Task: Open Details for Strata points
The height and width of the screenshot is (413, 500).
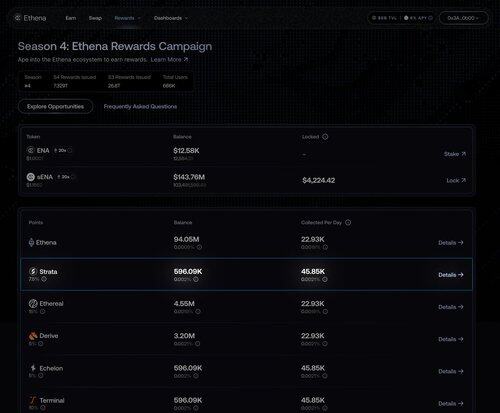Action: click(x=451, y=275)
